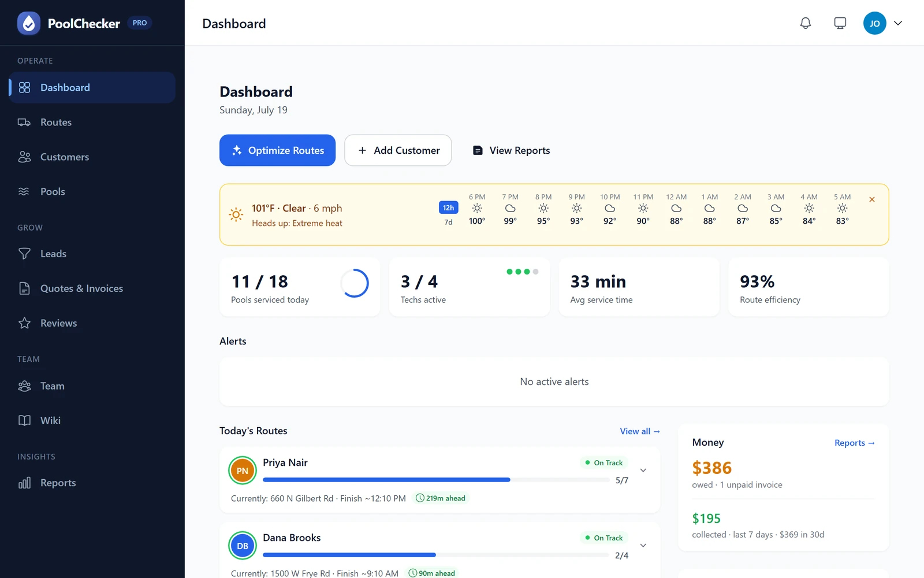Screen dimensions: 924x578
Task: Click the Optimize Routes button
Action: click(x=277, y=150)
